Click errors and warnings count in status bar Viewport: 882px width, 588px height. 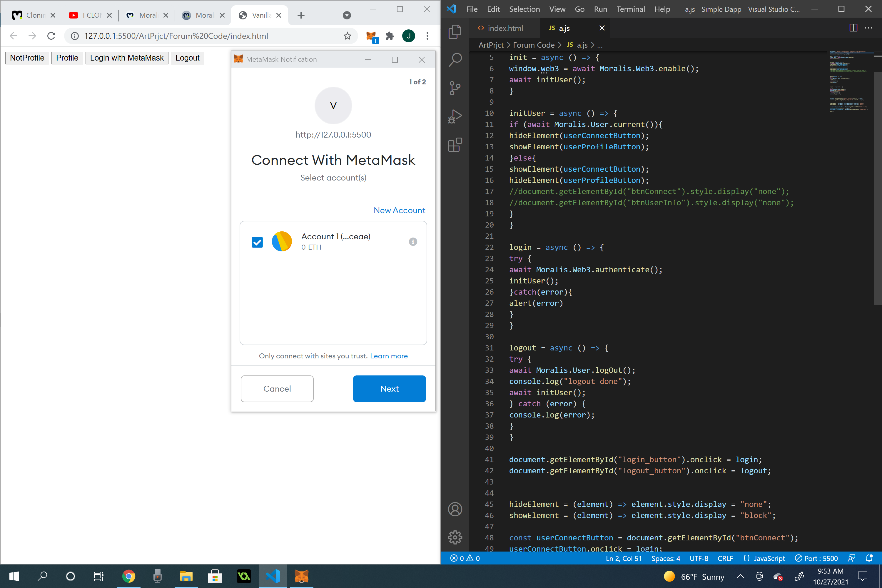coord(465,558)
